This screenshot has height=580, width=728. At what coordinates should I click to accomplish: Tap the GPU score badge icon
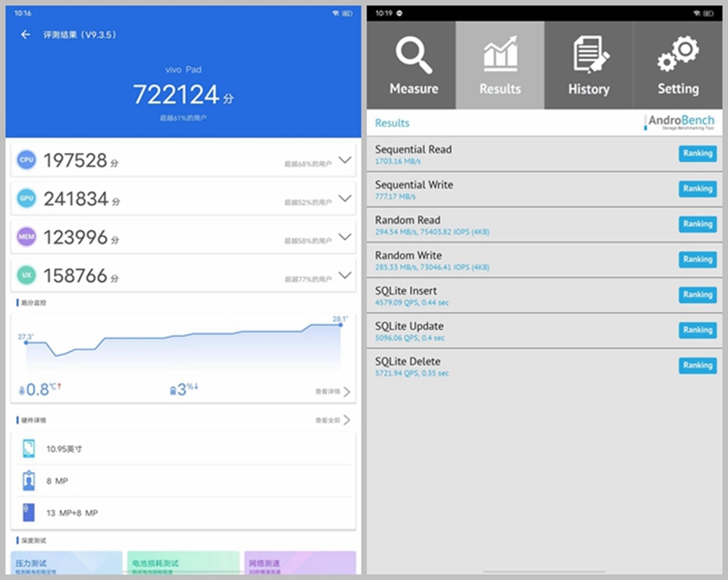tap(26, 198)
